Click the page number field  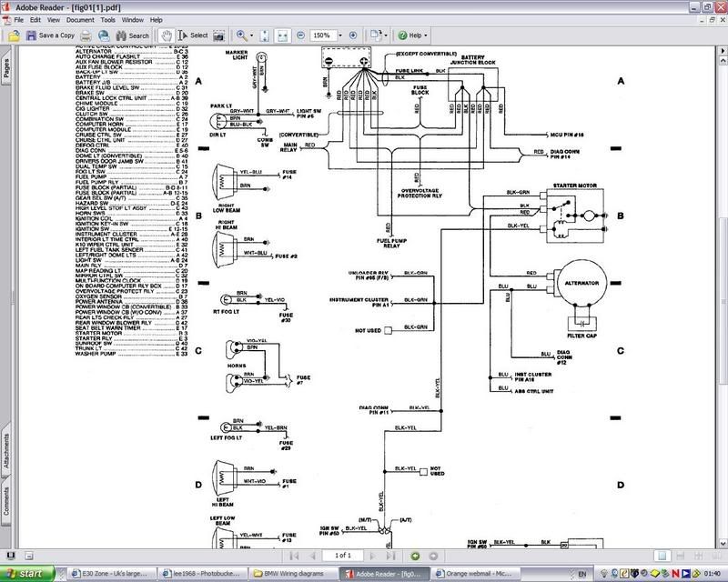pyautogui.click(x=342, y=555)
